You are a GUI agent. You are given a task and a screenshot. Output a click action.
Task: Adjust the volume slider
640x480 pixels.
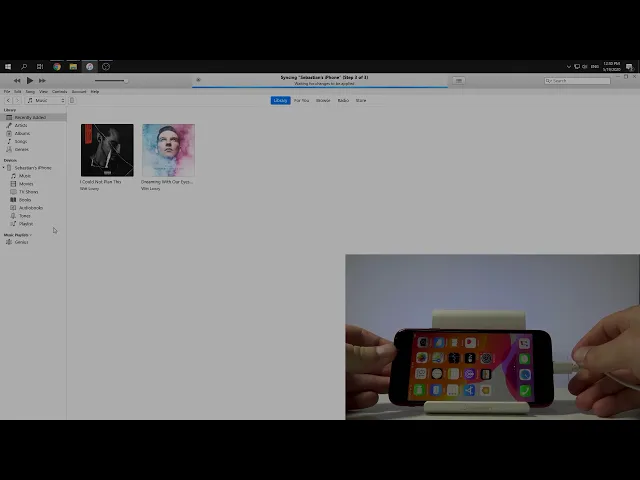click(110, 80)
